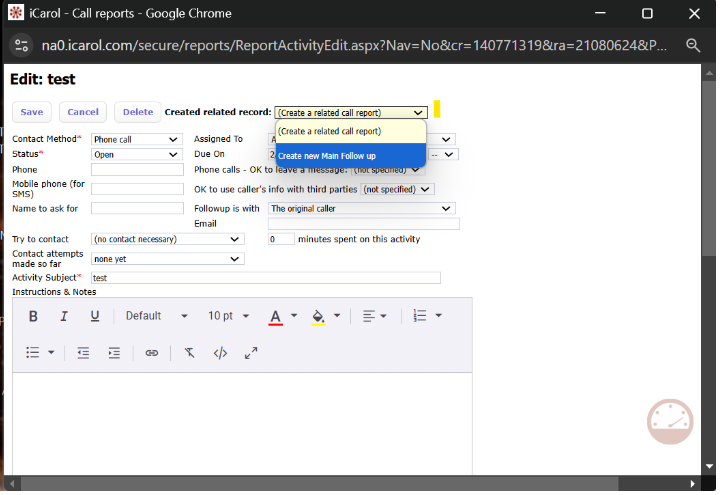Increase indent in the notes editor
Image resolution: width=724 pixels, height=495 pixels.
(x=114, y=353)
